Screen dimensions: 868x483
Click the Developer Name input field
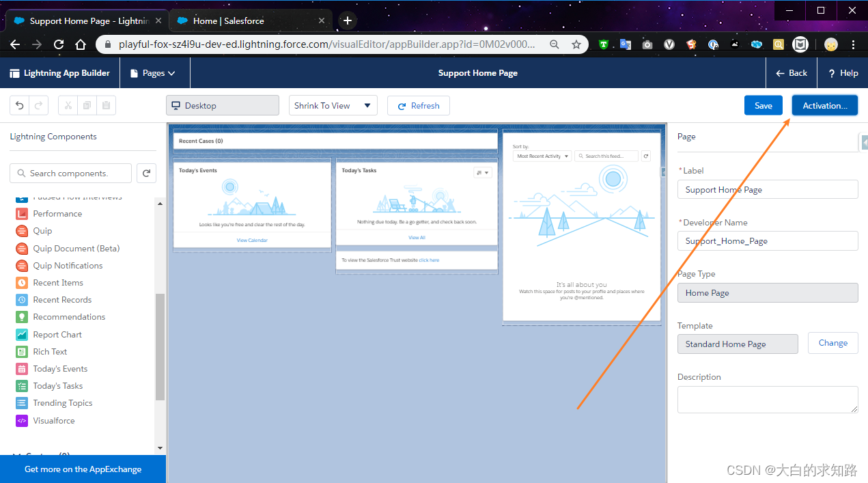768,240
